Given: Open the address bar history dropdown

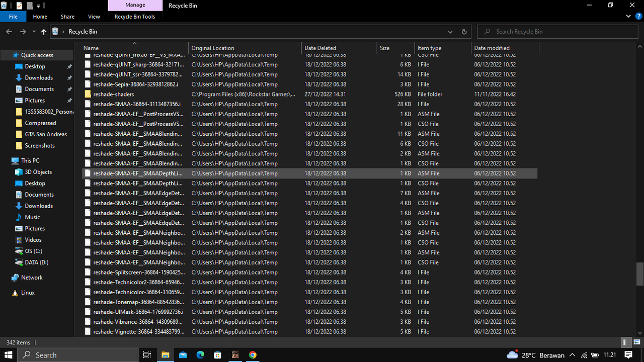Looking at the screenshot, I should [451, 32].
